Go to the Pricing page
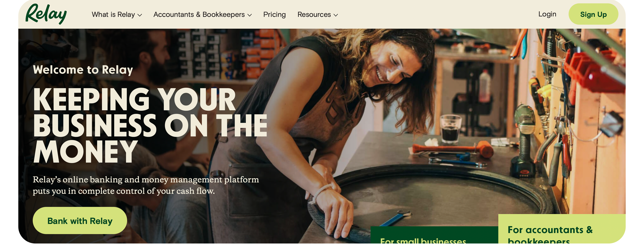The height and width of the screenshot is (245, 644). [274, 15]
